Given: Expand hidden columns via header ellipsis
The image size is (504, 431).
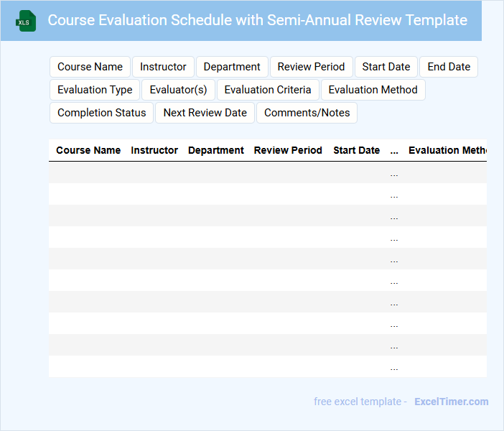Looking at the screenshot, I should 394,151.
